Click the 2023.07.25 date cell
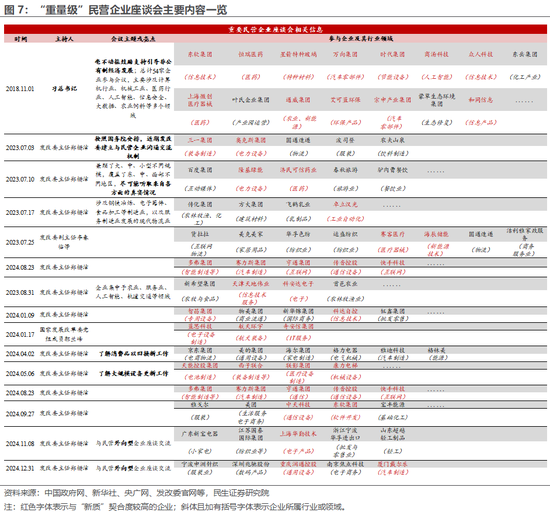Viewport: 550px width, 512px height. pyautogui.click(x=20, y=242)
